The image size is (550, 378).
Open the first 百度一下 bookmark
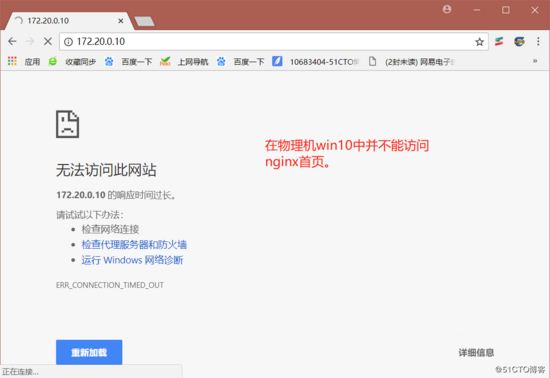point(128,62)
